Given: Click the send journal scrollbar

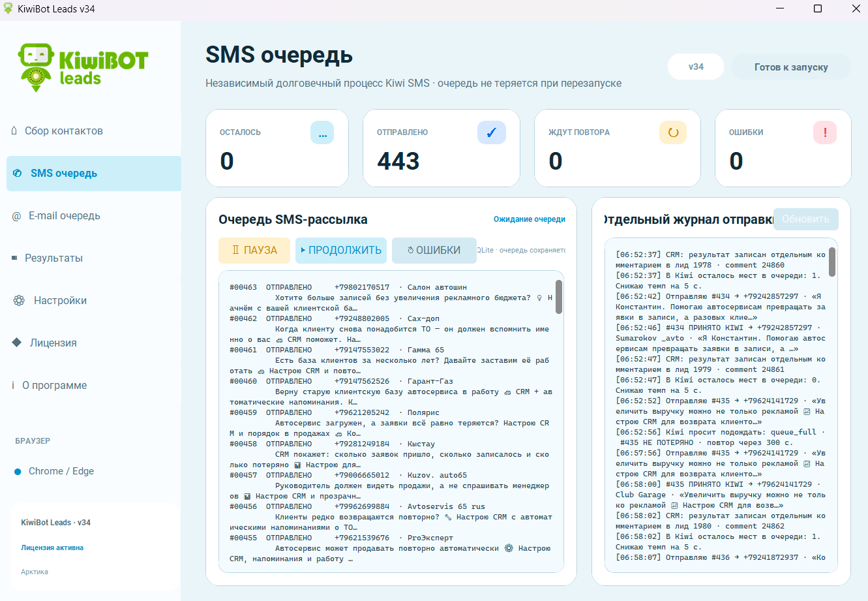Looking at the screenshot, I should tap(832, 262).
